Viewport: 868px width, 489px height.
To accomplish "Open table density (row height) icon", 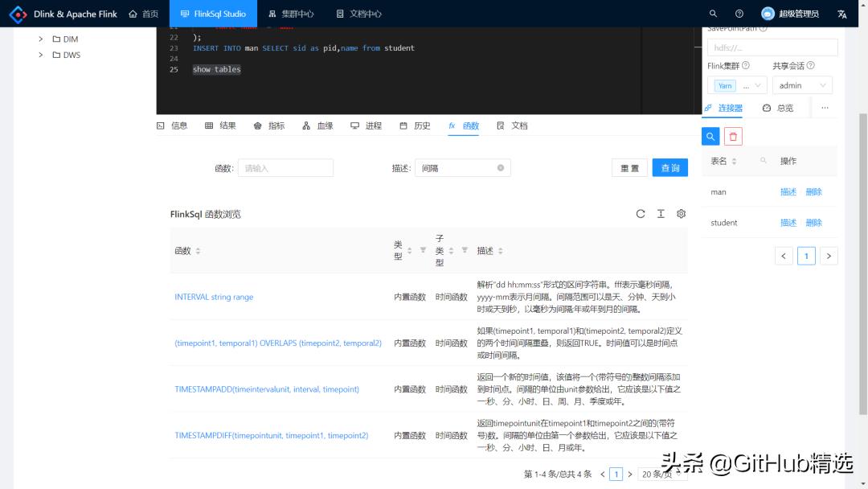I will [x=661, y=214].
